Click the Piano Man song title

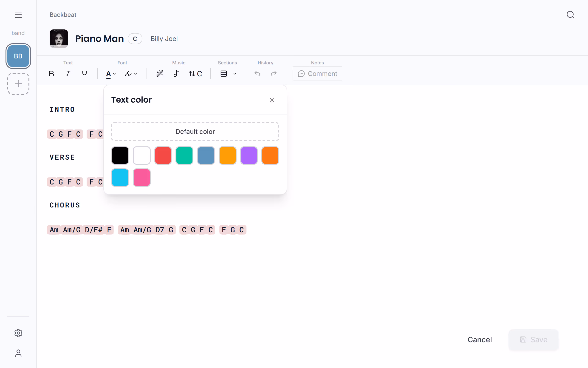[99, 39]
